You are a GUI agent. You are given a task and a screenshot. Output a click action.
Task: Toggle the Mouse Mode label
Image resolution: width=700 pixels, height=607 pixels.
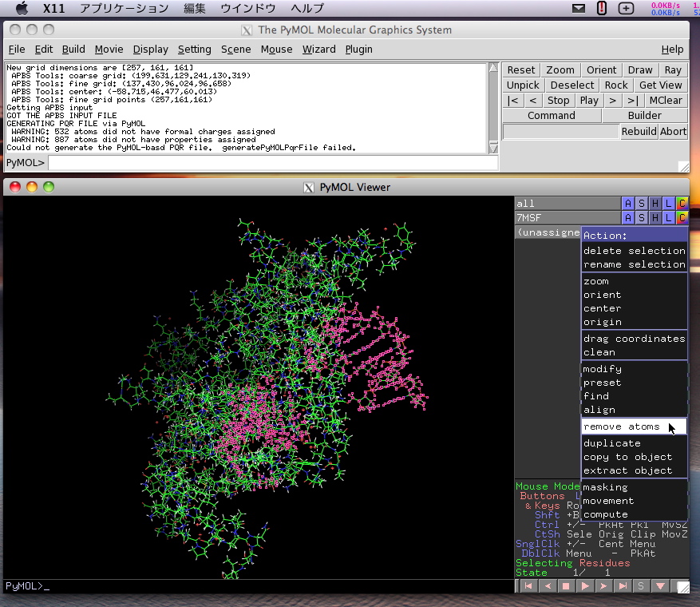548,486
